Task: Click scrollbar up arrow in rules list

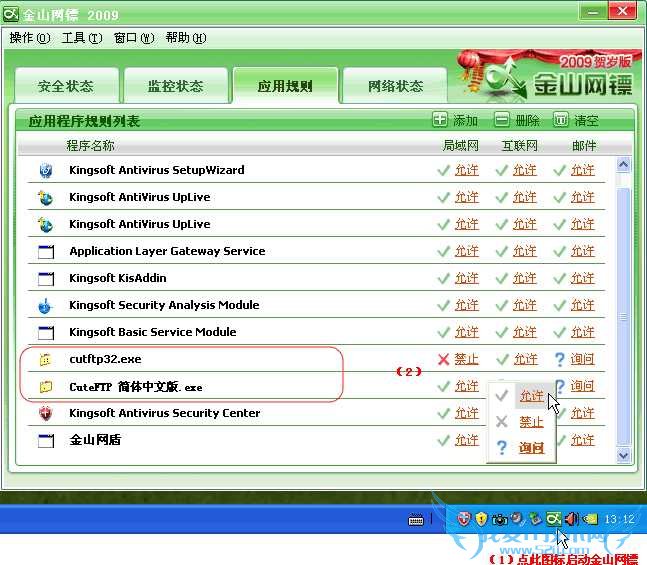Action: click(623, 165)
